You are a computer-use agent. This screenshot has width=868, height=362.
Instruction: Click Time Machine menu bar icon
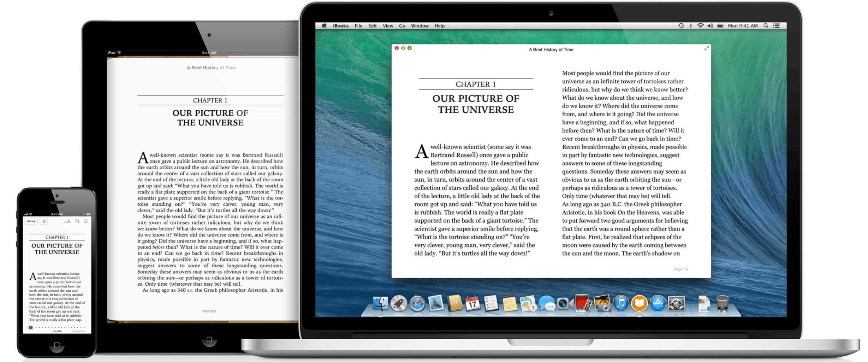680,26
